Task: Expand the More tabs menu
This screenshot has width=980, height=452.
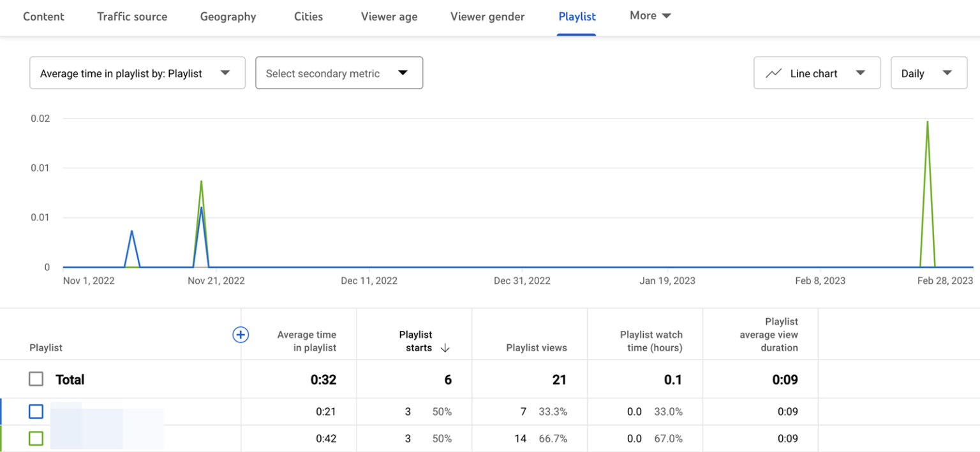Action: [650, 15]
